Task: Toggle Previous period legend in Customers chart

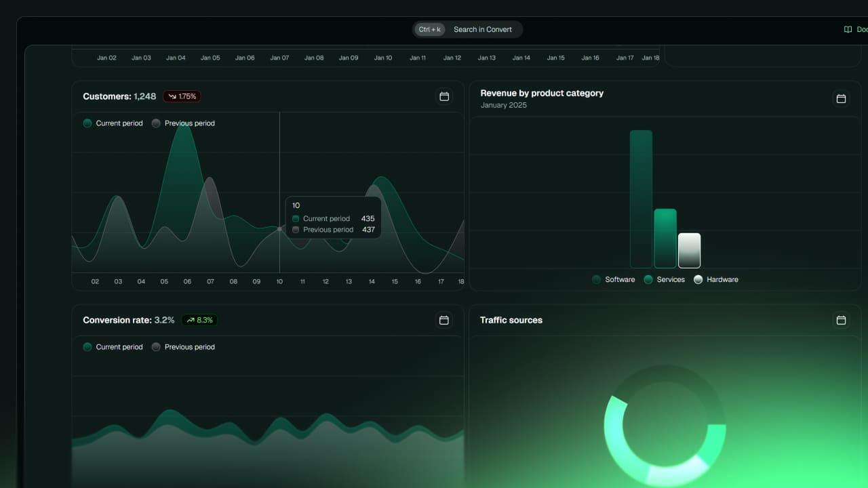Action: (183, 123)
